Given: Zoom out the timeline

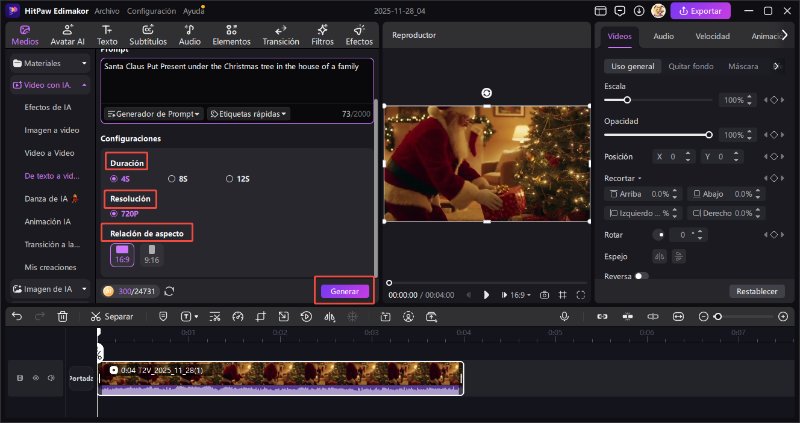Looking at the screenshot, I should pos(704,317).
